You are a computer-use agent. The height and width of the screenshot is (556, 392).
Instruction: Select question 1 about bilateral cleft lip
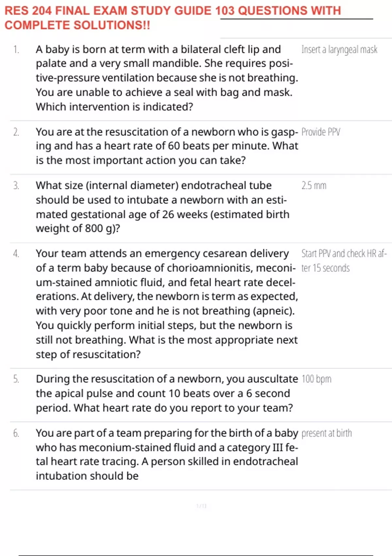click(x=167, y=78)
